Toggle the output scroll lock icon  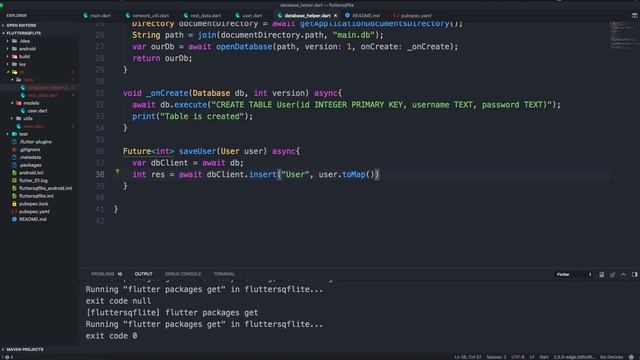(x=612, y=274)
